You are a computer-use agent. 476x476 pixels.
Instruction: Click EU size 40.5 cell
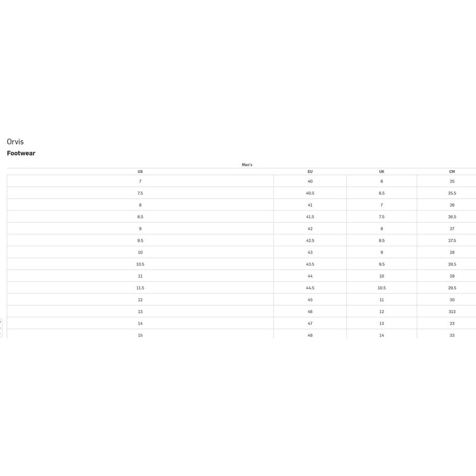[x=310, y=193]
